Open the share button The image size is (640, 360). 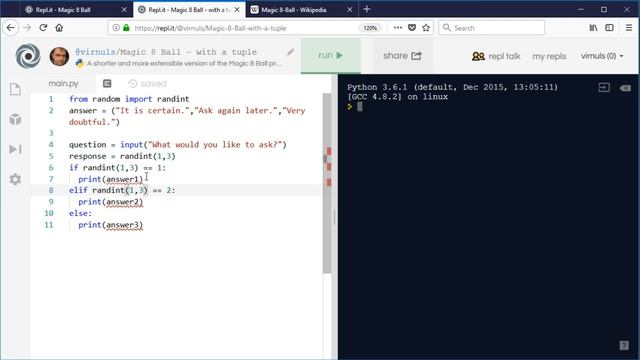(x=402, y=56)
